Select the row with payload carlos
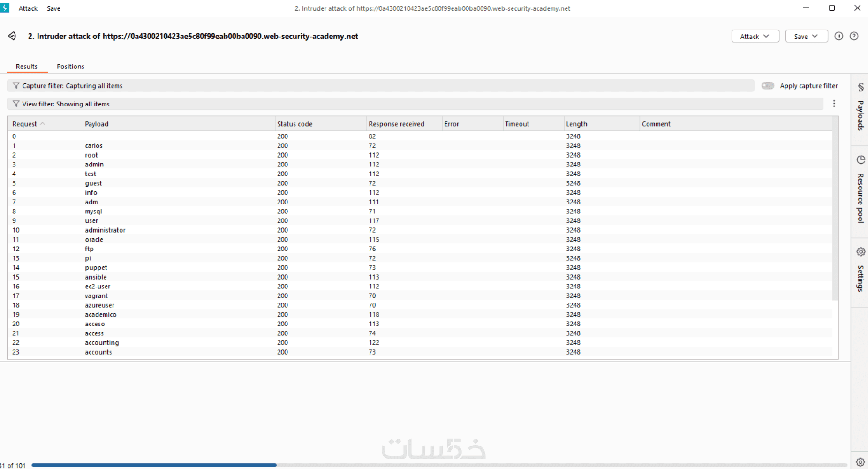 click(420, 146)
